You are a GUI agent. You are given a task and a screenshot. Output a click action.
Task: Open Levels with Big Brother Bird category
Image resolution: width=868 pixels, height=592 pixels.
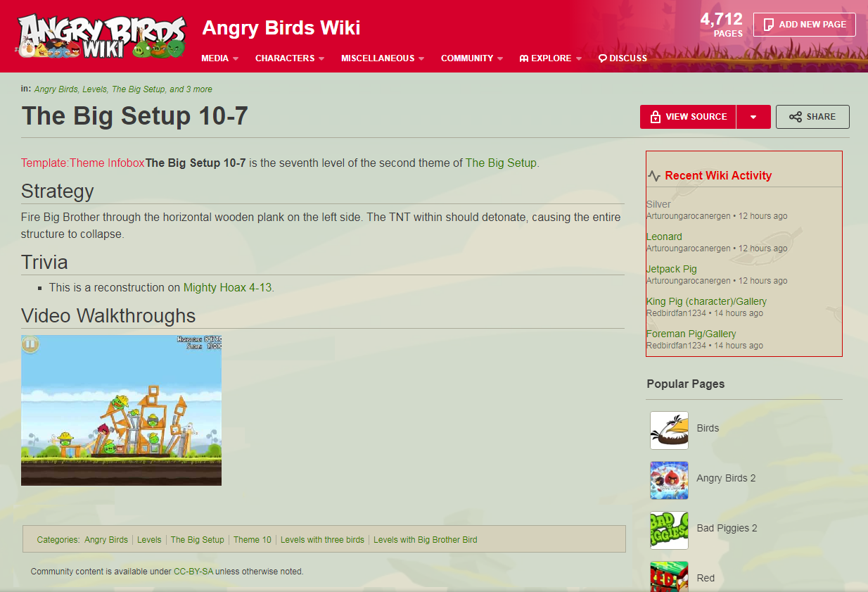425,540
